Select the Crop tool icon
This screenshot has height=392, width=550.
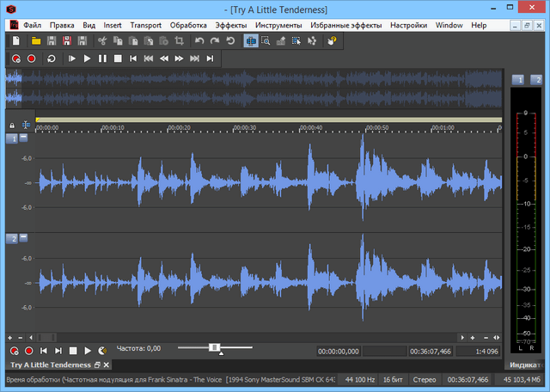(x=179, y=40)
